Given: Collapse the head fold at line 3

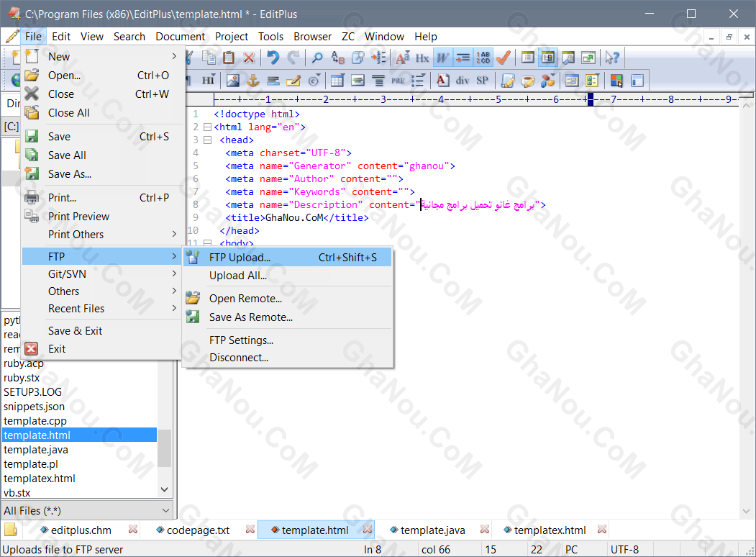Looking at the screenshot, I should tap(207, 140).
